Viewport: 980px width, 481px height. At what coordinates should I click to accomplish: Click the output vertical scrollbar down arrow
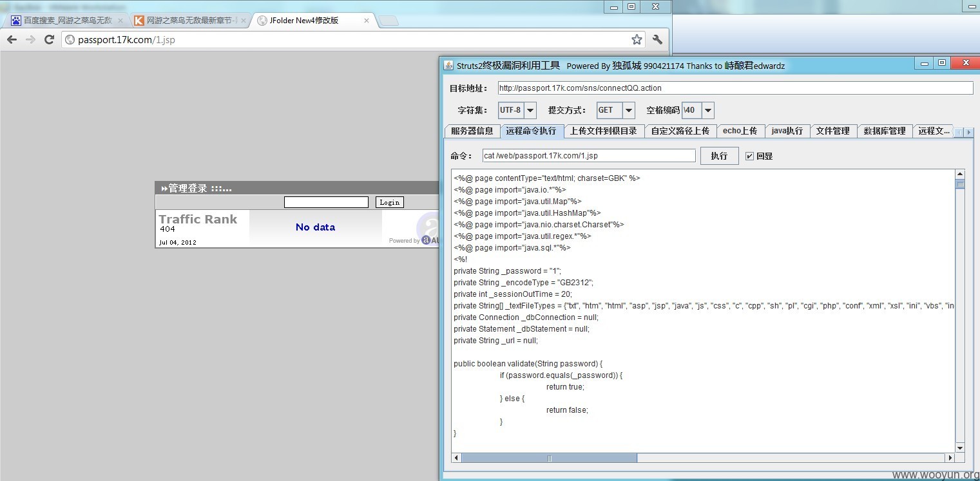[x=960, y=448]
